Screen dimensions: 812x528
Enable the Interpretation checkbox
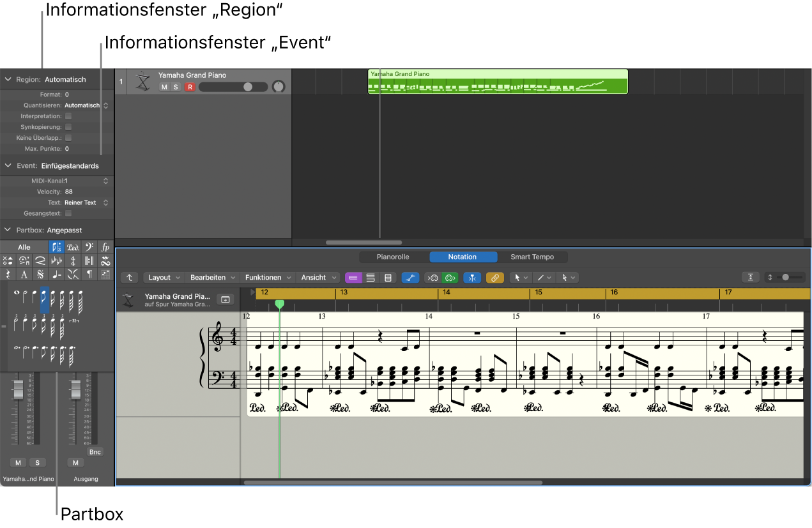68,116
